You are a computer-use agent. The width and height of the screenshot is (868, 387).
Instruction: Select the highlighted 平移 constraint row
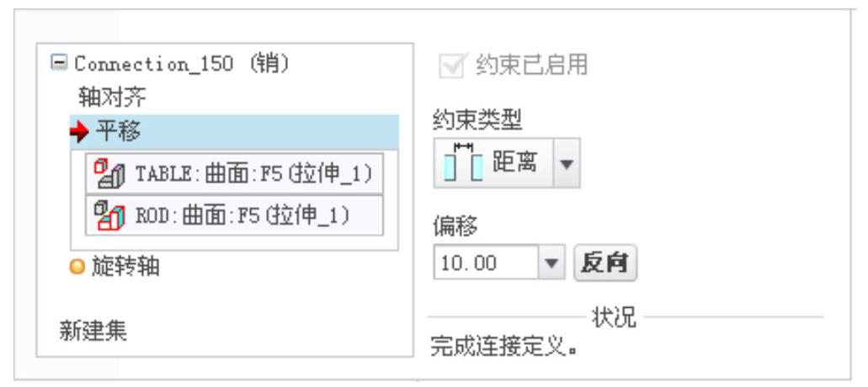(234, 132)
